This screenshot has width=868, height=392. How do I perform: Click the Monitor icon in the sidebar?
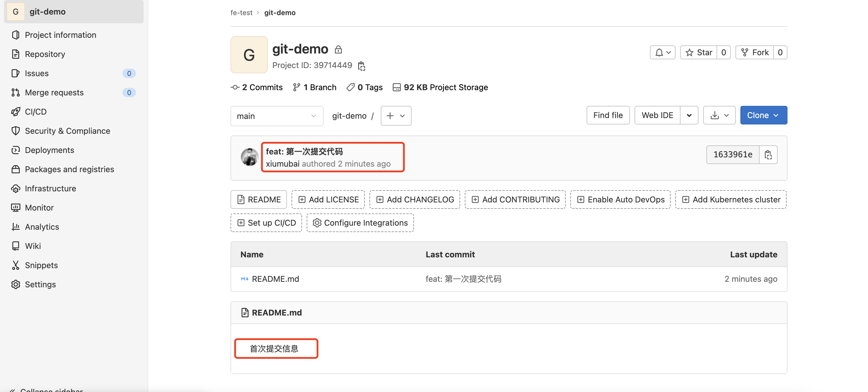(x=15, y=208)
